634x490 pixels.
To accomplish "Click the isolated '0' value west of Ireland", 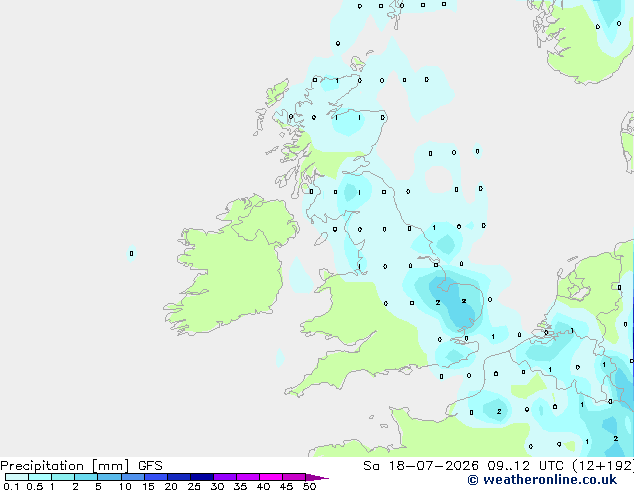I will 131,253.
